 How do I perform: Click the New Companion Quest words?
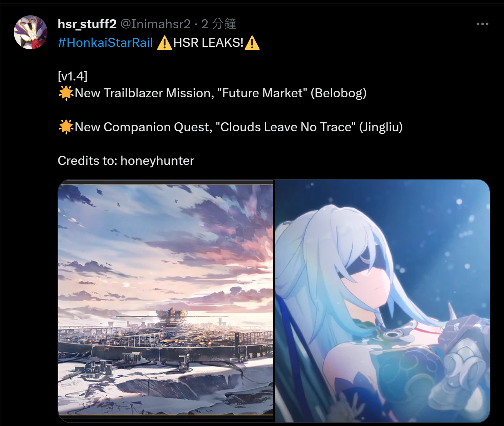tap(144, 127)
